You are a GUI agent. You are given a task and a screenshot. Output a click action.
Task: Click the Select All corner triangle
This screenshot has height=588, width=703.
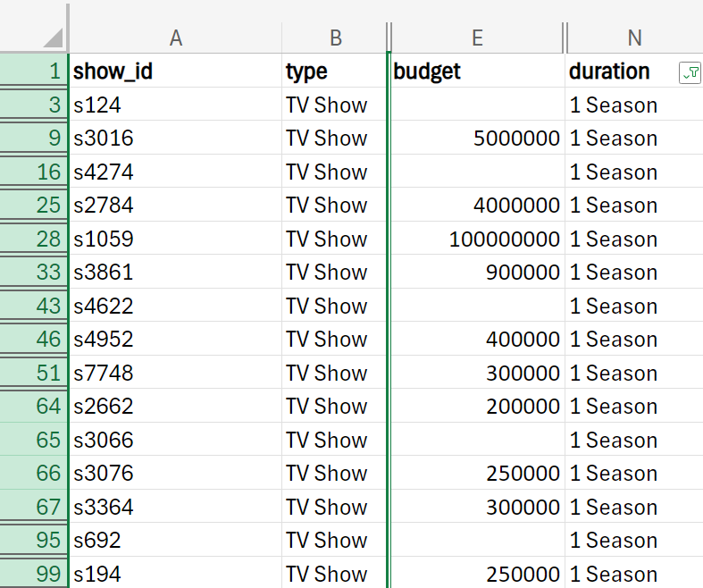click(52, 38)
